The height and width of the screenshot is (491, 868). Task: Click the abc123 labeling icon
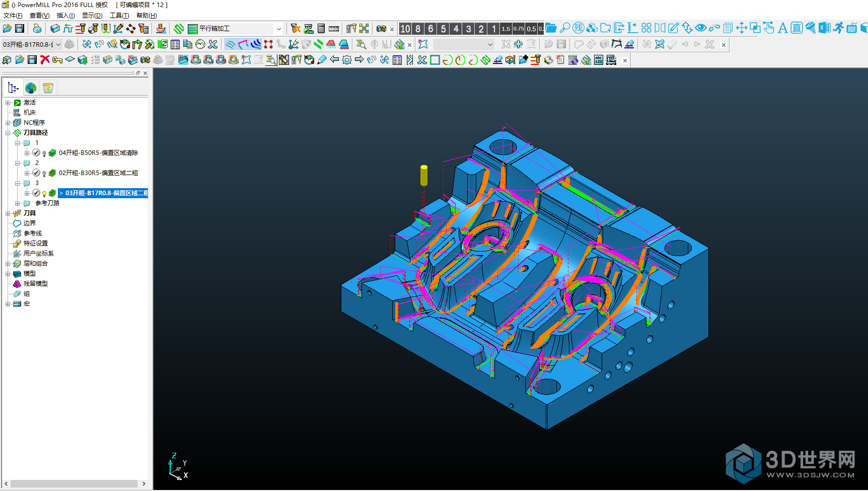(599, 60)
